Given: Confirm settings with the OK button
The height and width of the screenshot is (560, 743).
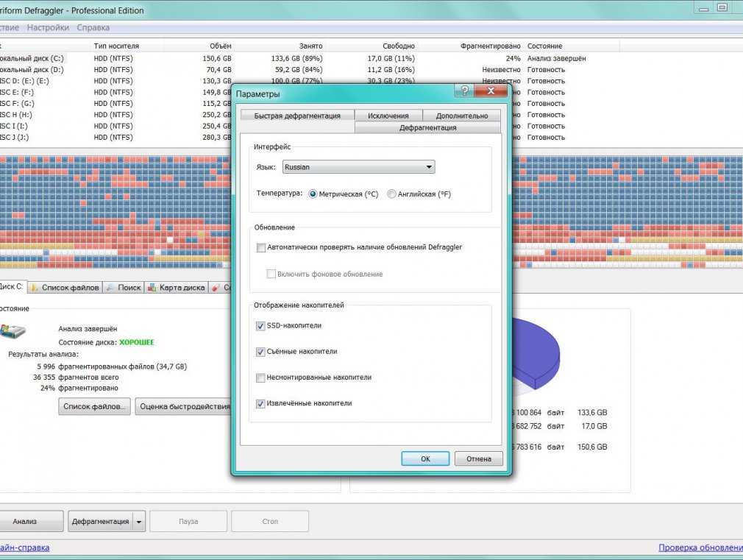Looking at the screenshot, I should click(425, 458).
